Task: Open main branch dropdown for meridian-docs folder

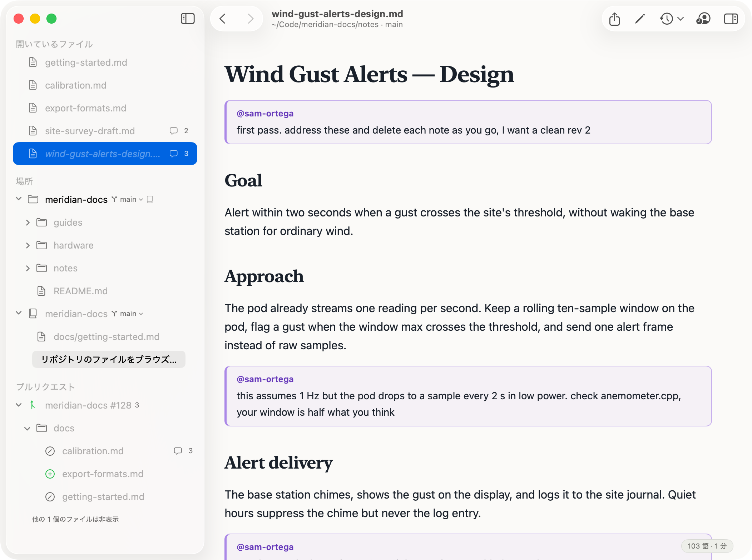Action: tap(128, 199)
